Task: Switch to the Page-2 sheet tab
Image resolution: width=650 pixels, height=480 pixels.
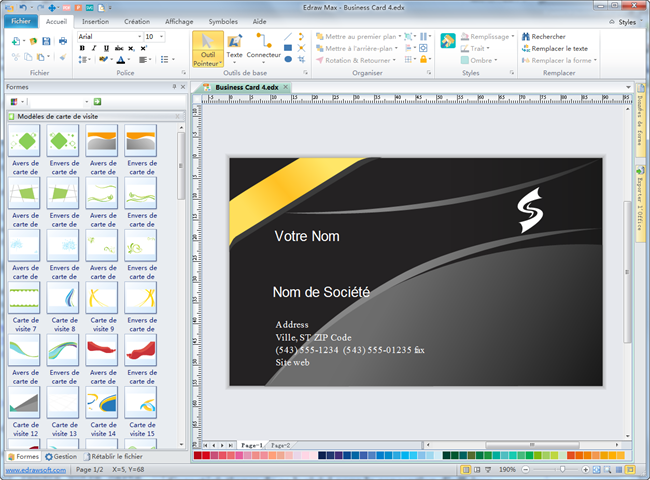Action: (279, 444)
